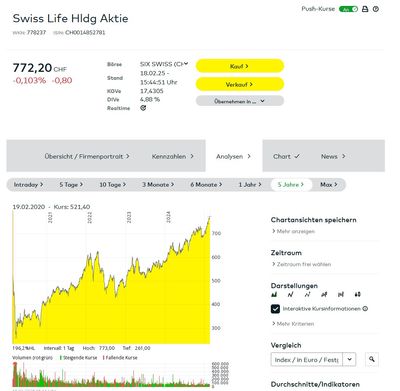Open the Chart tab
The height and width of the screenshot is (391, 400).
click(286, 156)
